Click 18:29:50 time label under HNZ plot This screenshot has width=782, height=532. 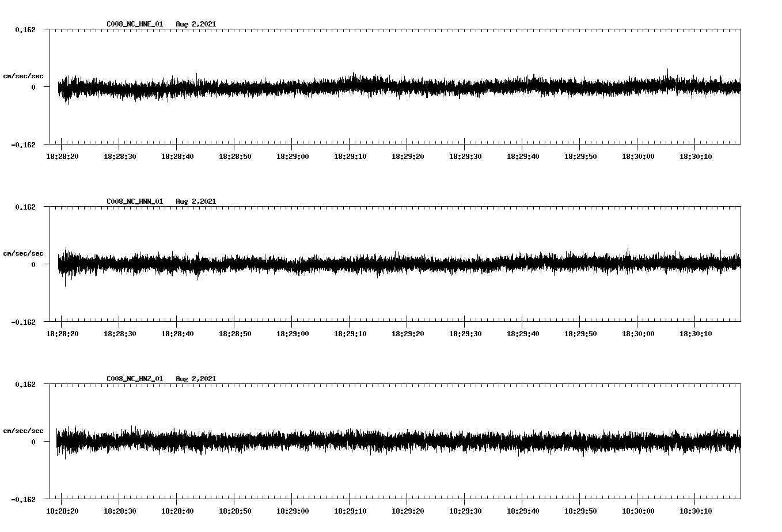[580, 511]
